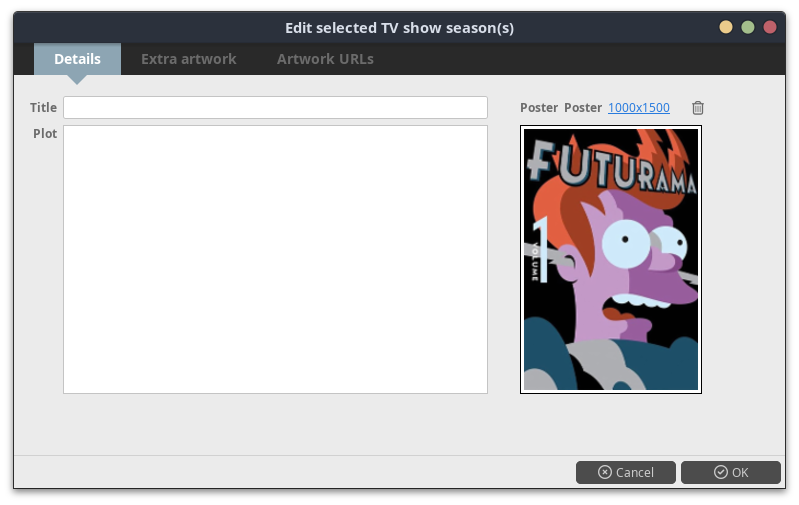Click the second Poster label beside the link

[583, 108]
